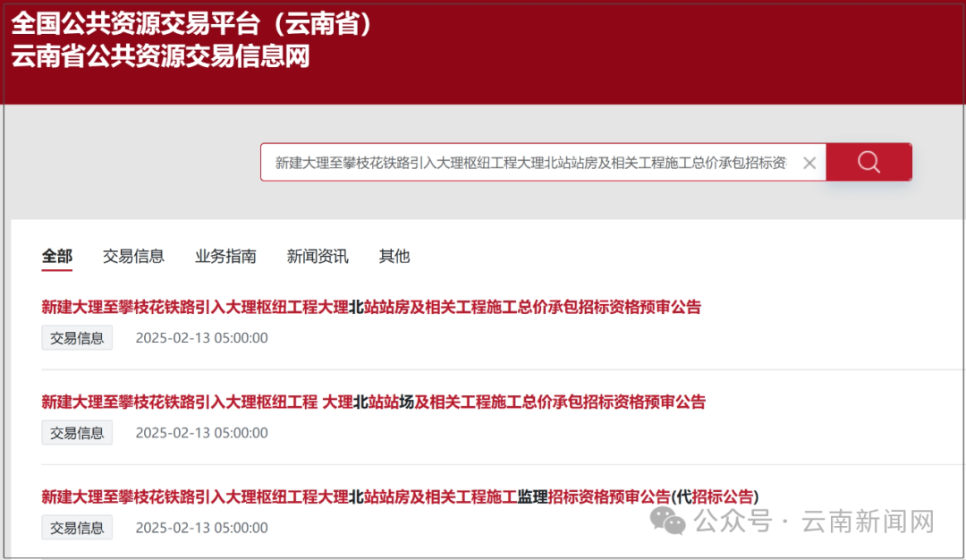Image resolution: width=966 pixels, height=560 pixels.
Task: Switch to the 交易信息 tab
Action: tap(133, 256)
